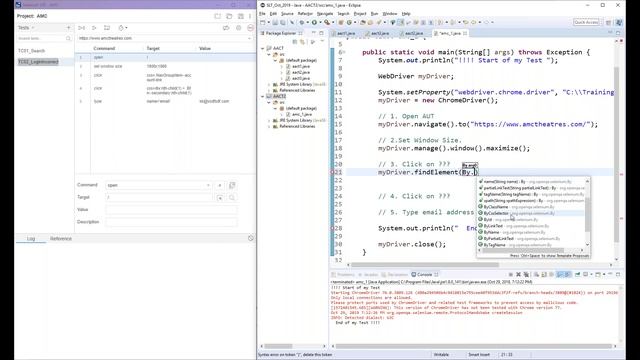Switch to the amc_1.java editor tab

451,33
